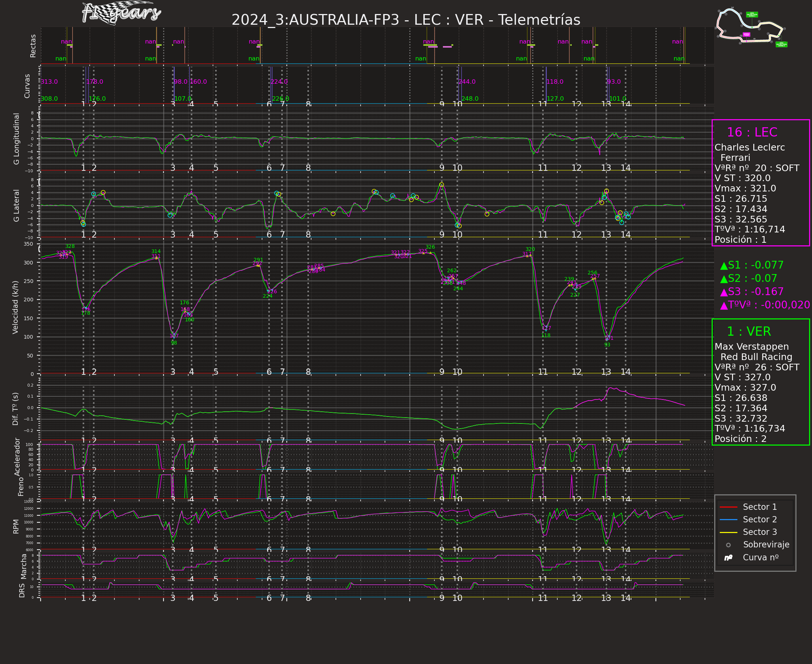Click the Velocidad (k/h) axis label
812x664 pixels.
15,307
